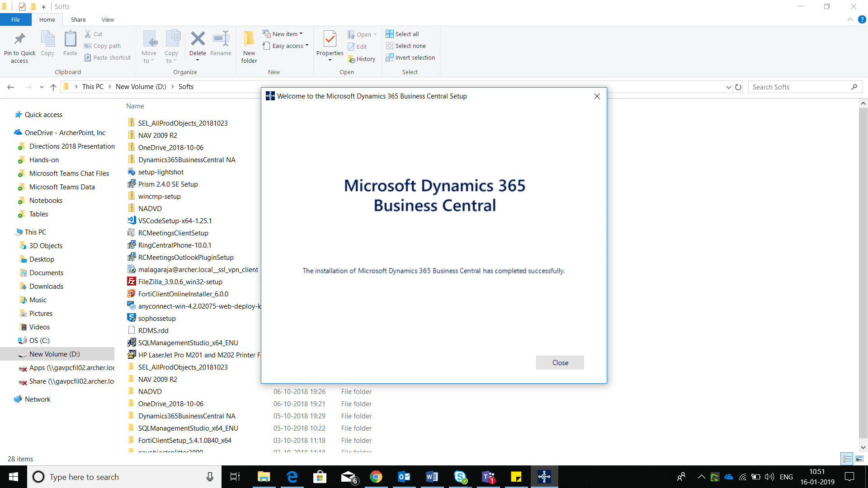Open Properties from the ribbon

point(330,43)
